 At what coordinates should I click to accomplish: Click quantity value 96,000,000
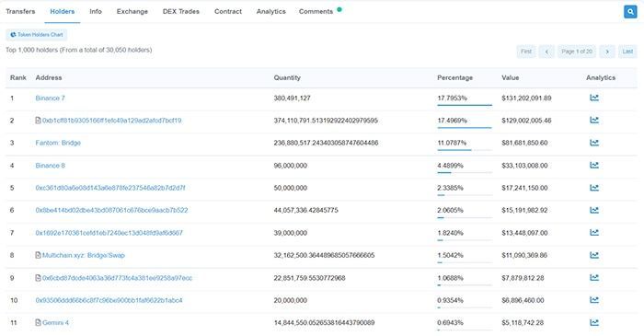[x=291, y=166]
